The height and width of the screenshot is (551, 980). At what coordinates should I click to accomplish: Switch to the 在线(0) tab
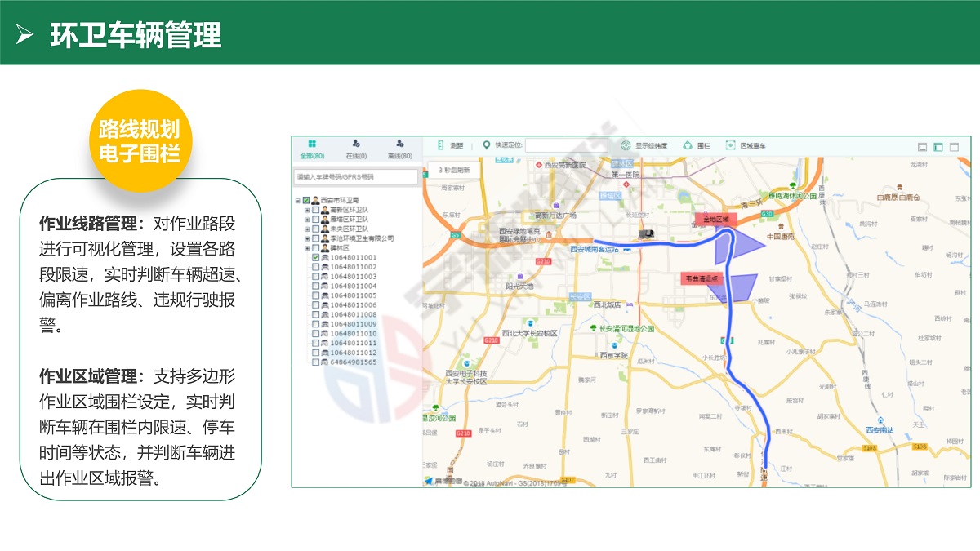(356, 149)
